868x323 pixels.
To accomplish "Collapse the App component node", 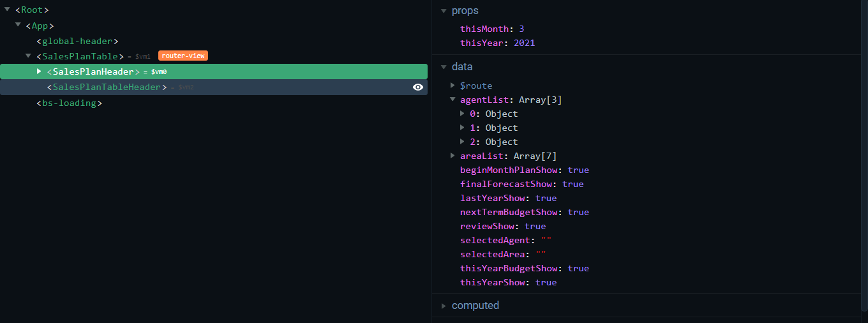I will coord(18,24).
